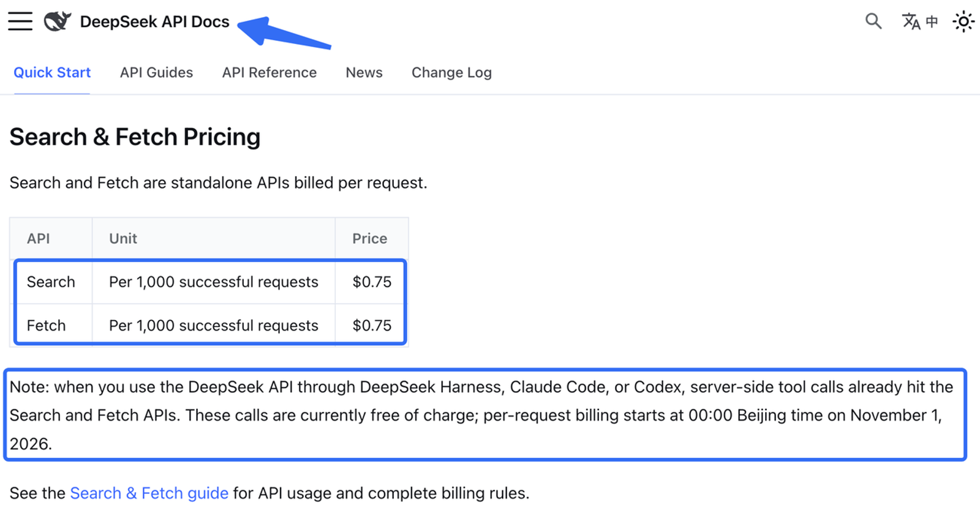Follow the Search & Fetch guide link
Screen dimensions: 980x527
tap(149, 493)
